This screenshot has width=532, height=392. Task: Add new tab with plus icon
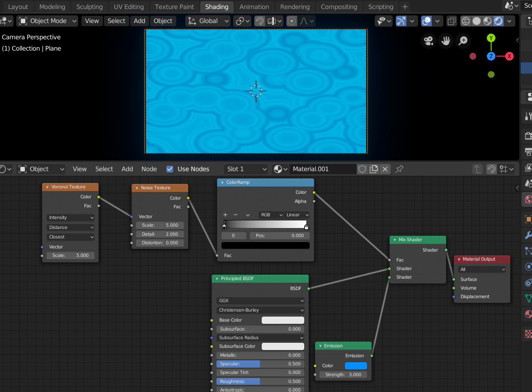click(x=405, y=7)
